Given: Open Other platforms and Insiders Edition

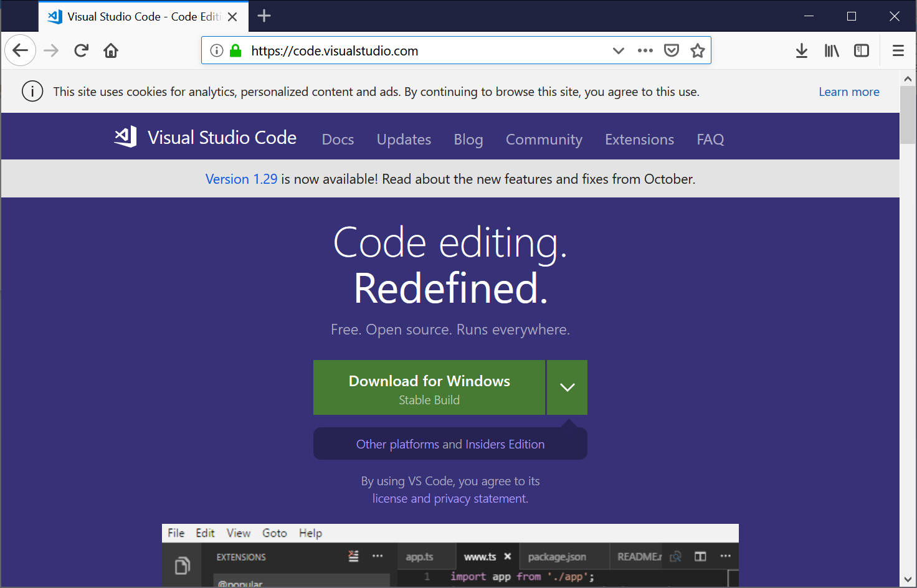Looking at the screenshot, I should pyautogui.click(x=450, y=444).
